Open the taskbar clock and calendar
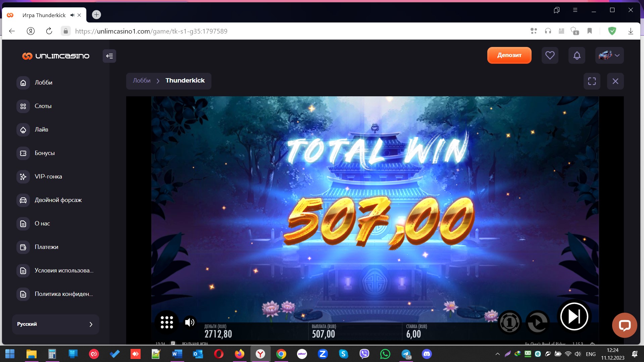 613,354
